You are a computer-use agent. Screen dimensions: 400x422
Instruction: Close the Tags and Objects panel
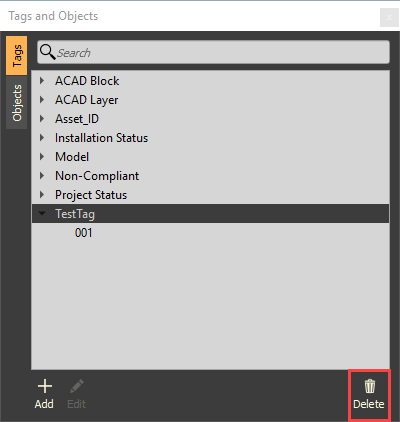point(389,17)
